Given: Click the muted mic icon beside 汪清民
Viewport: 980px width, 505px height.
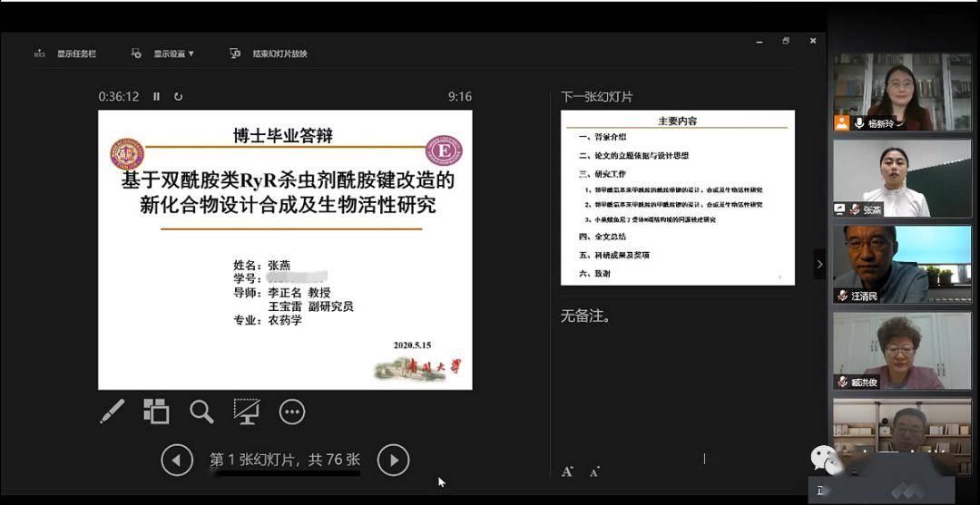Looking at the screenshot, I should [x=842, y=296].
